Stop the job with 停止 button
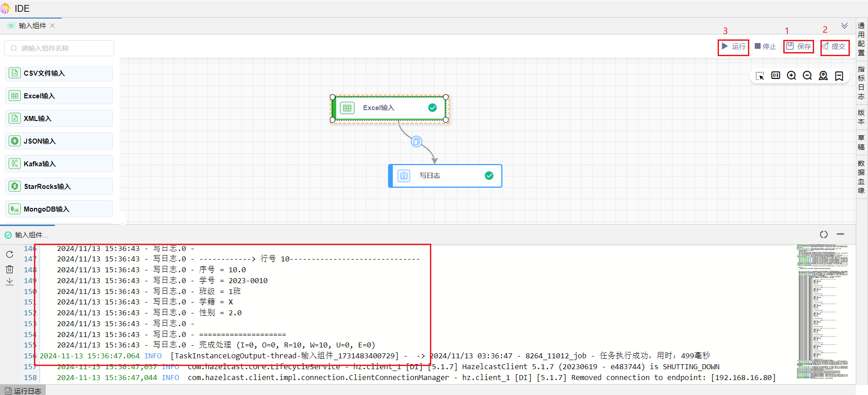The height and width of the screenshot is (395, 868). point(766,47)
